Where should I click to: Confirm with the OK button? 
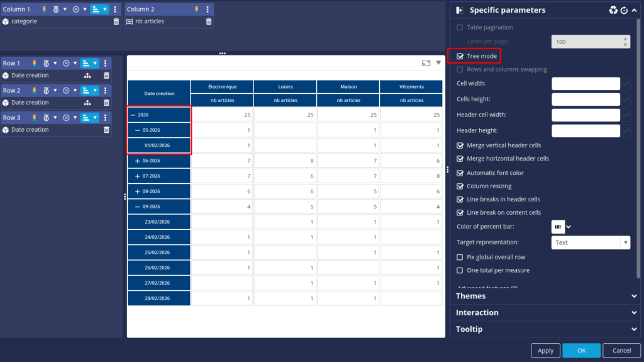point(581,351)
